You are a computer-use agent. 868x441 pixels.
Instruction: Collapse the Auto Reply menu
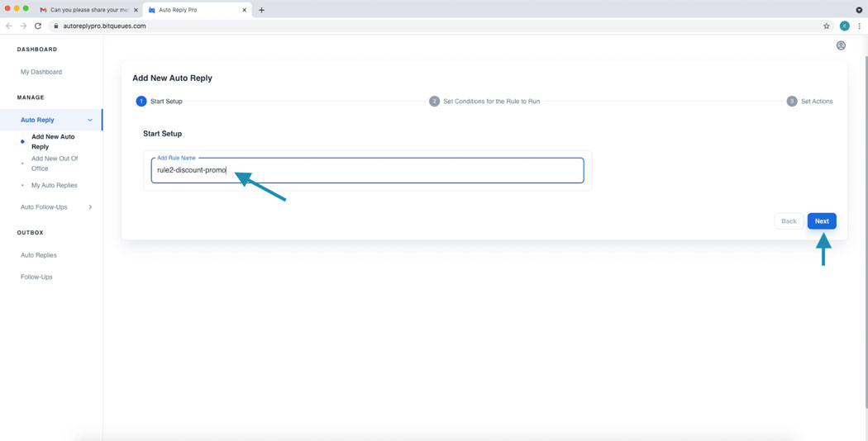coord(51,120)
